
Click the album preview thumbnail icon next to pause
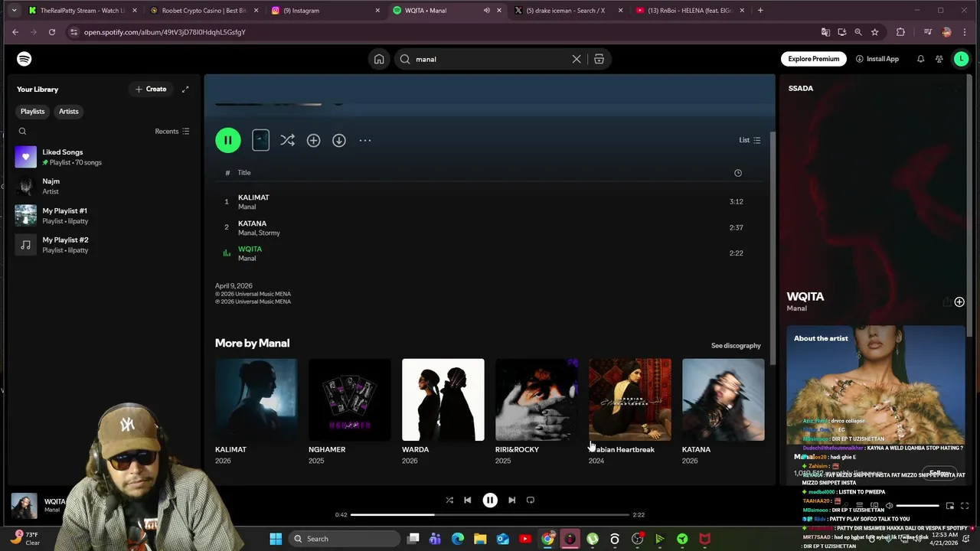260,140
